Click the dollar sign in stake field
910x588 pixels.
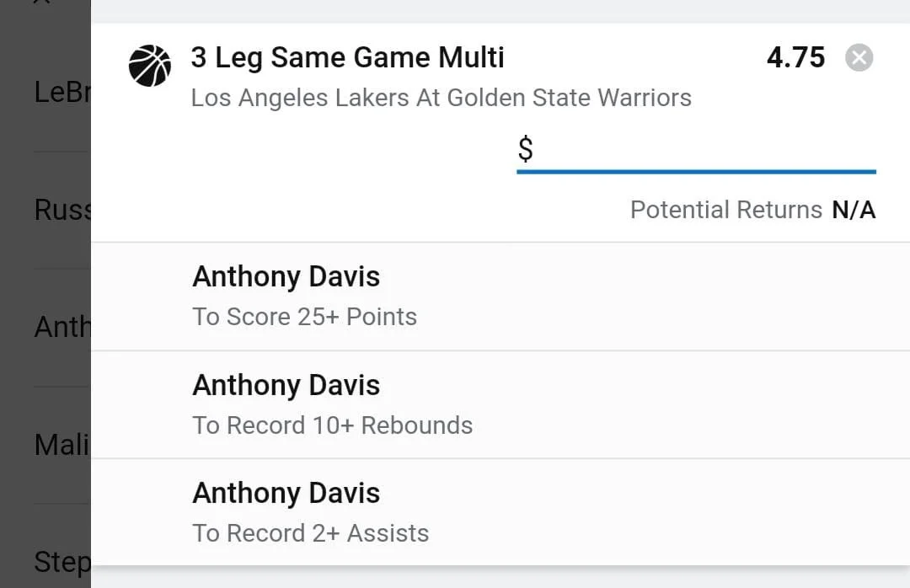[x=525, y=150]
